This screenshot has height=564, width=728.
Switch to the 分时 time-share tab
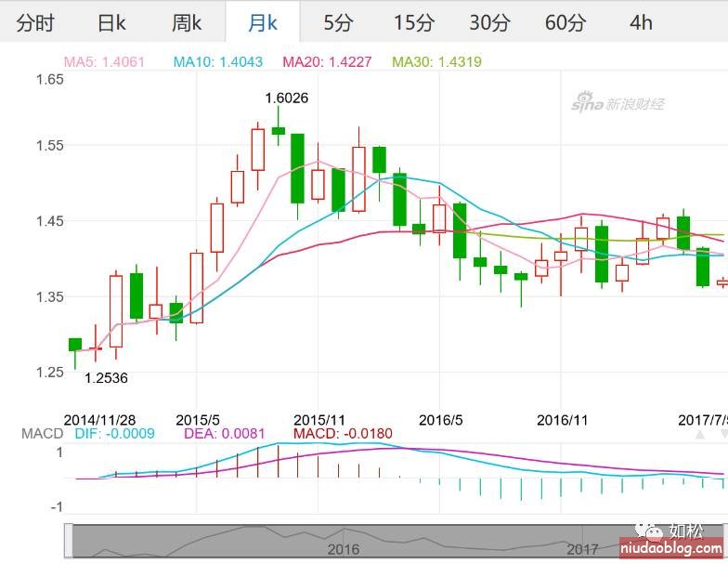[x=36, y=23]
